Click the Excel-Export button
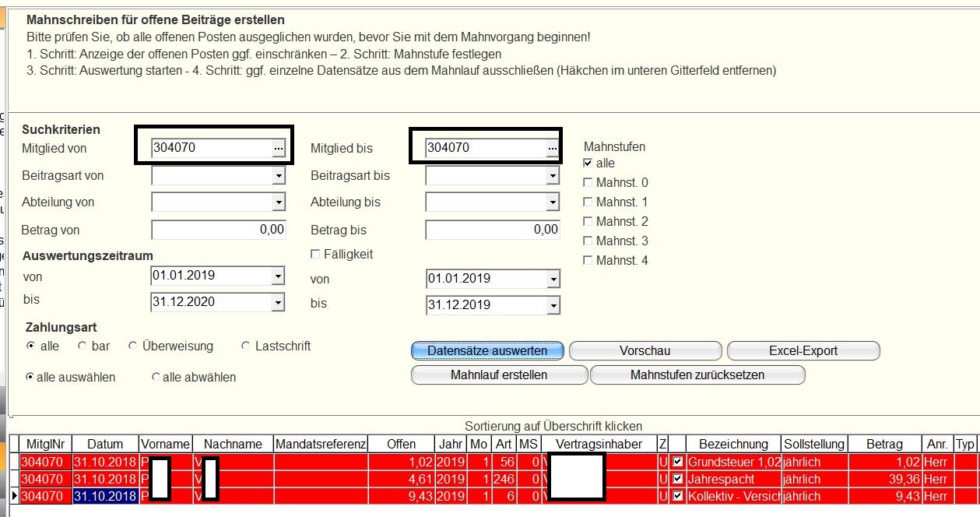 (803, 350)
